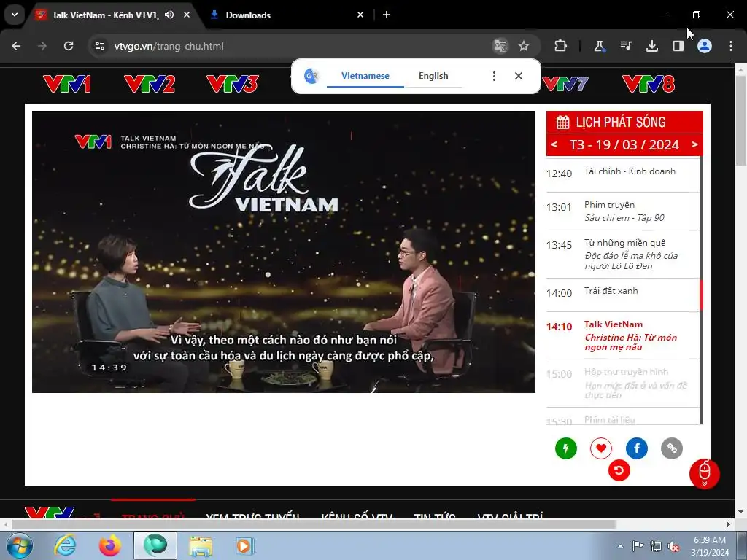Image resolution: width=747 pixels, height=560 pixels.
Task: Select the 14:10 Talk VietNam program
Action: (x=622, y=335)
